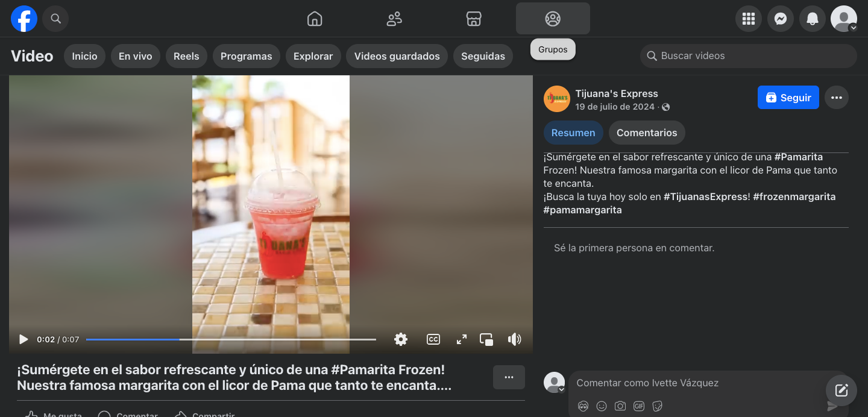This screenshot has width=868, height=417.
Task: Open the video settings gear
Action: (x=401, y=339)
